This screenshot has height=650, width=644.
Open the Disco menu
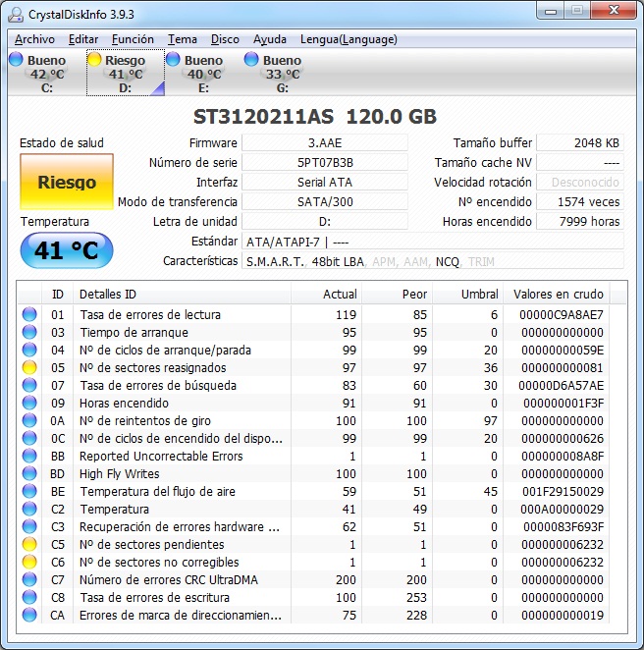click(225, 39)
